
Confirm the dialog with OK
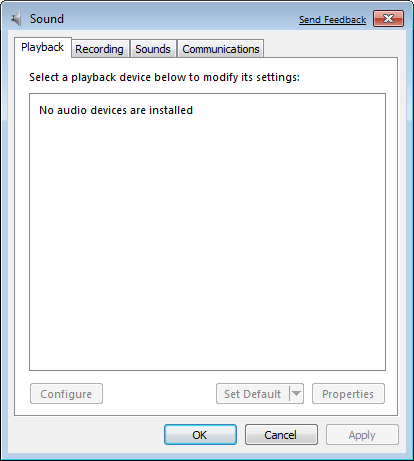[200, 435]
